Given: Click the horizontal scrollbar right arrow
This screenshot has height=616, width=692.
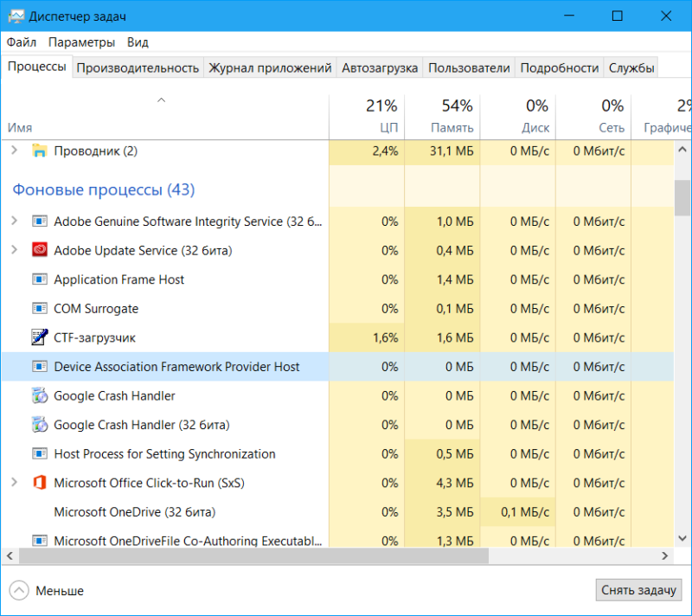Looking at the screenshot, I should click(665, 555).
